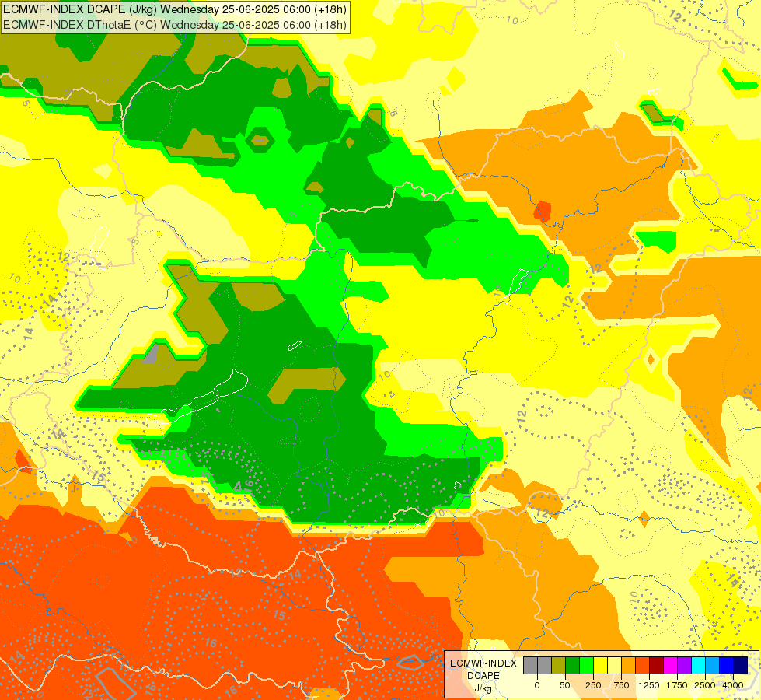Pick the orange legend swatch
761x700 pixels.
(x=629, y=666)
